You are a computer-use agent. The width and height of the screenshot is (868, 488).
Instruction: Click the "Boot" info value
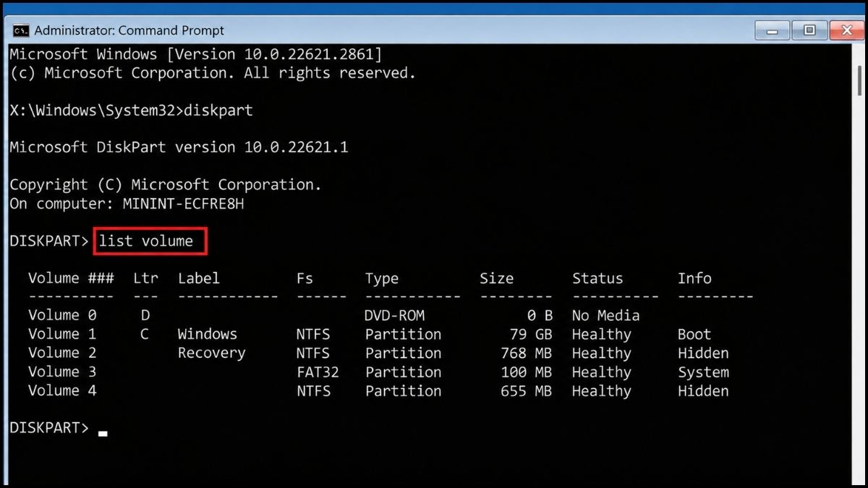tap(694, 334)
